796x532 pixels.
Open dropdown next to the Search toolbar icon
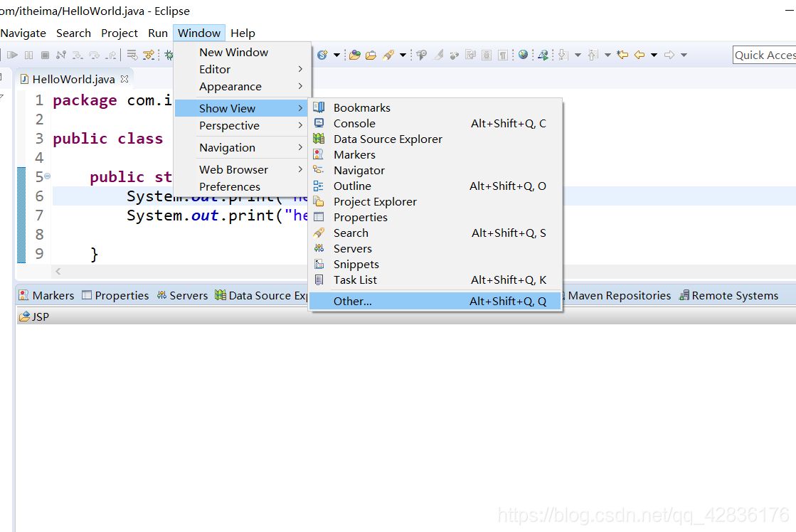coord(403,55)
